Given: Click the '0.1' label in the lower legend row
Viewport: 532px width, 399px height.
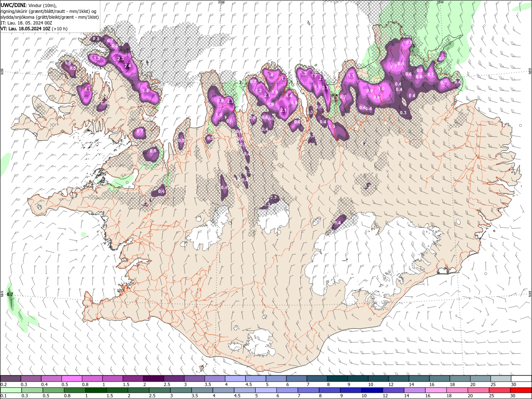Looking at the screenshot, I should point(4,396).
